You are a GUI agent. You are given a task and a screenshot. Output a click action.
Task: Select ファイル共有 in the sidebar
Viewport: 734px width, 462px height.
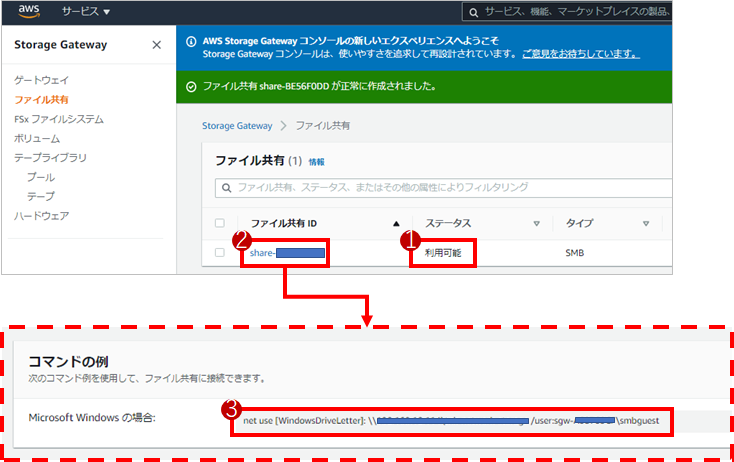click(x=42, y=100)
